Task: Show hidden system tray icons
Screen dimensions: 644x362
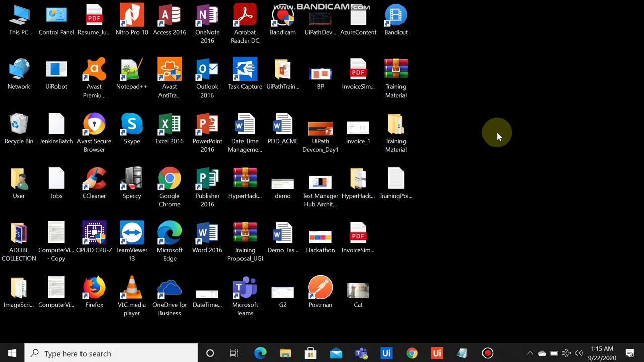Action: pos(530,353)
